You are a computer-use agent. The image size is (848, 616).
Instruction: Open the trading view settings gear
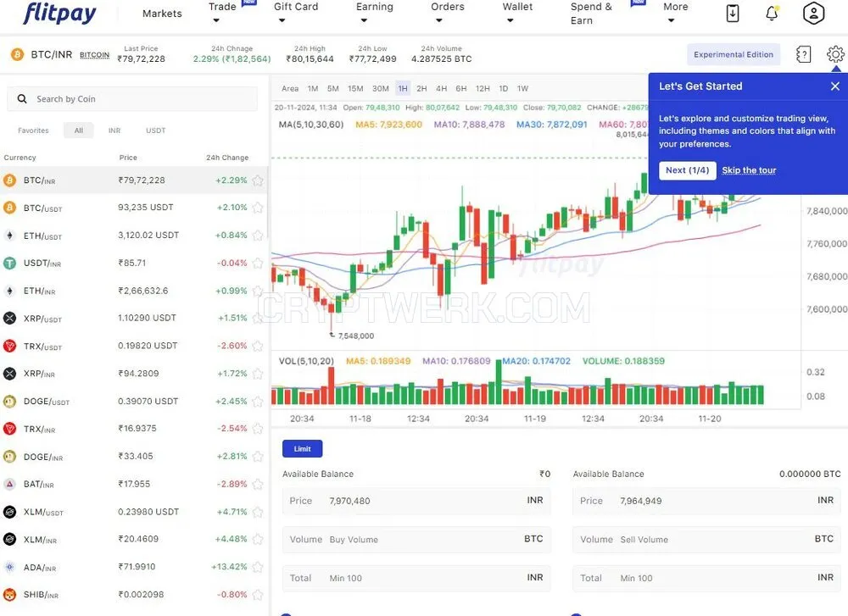(835, 54)
